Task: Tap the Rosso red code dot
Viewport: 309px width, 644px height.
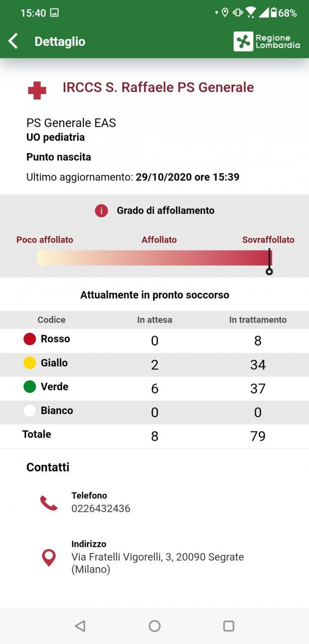Action: [30, 339]
